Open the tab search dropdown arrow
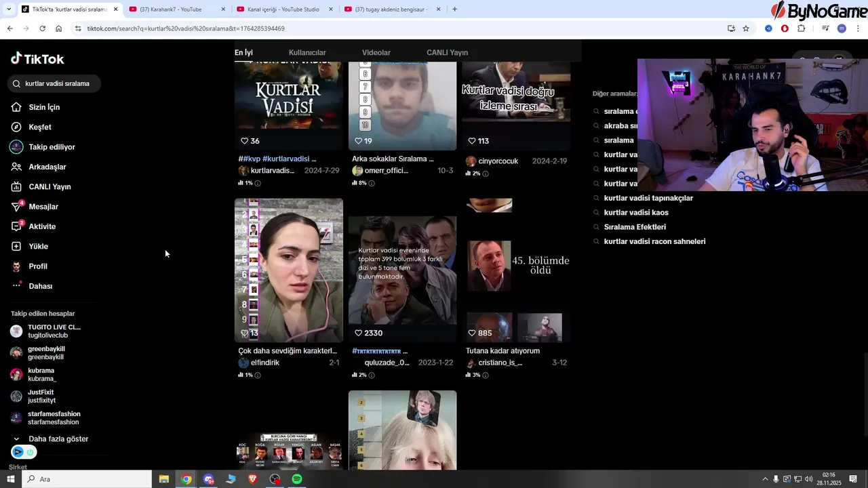The width and height of the screenshot is (868, 488). click(9, 9)
